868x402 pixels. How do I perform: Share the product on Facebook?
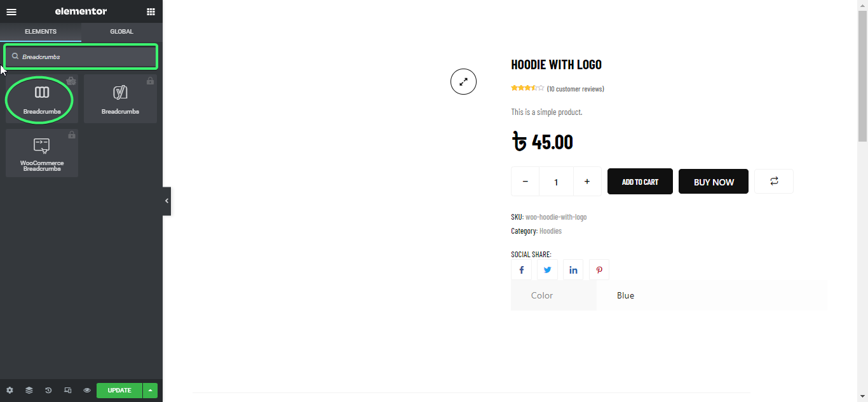tap(521, 269)
